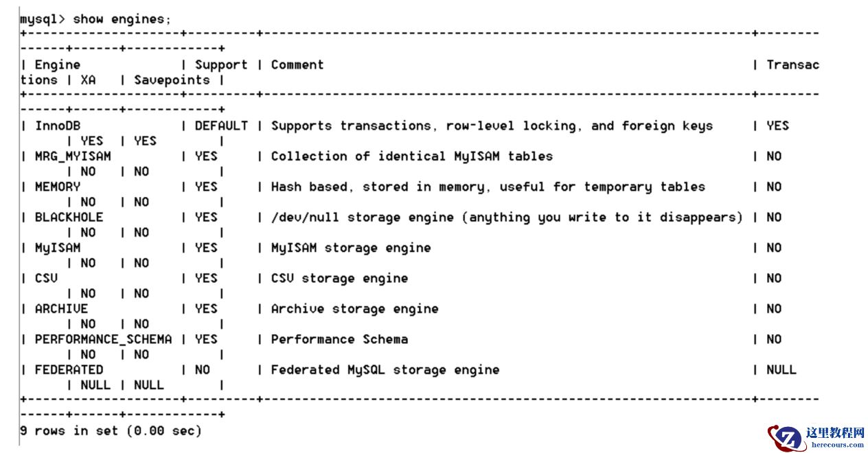Select the MRG_MYISAM engine name
Viewport: 868px width, 453px height.
pyautogui.click(x=73, y=156)
